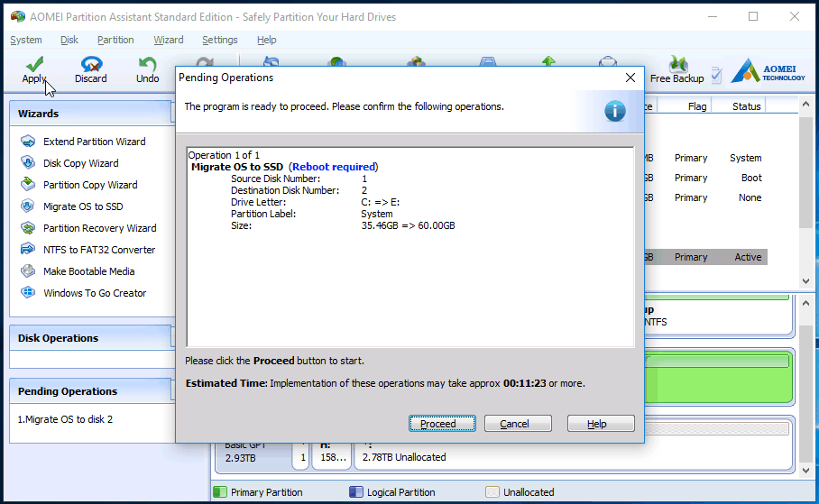Click the '35.46GB => 60.00GB' size value
The height and width of the screenshot is (504, 819).
[408, 225]
